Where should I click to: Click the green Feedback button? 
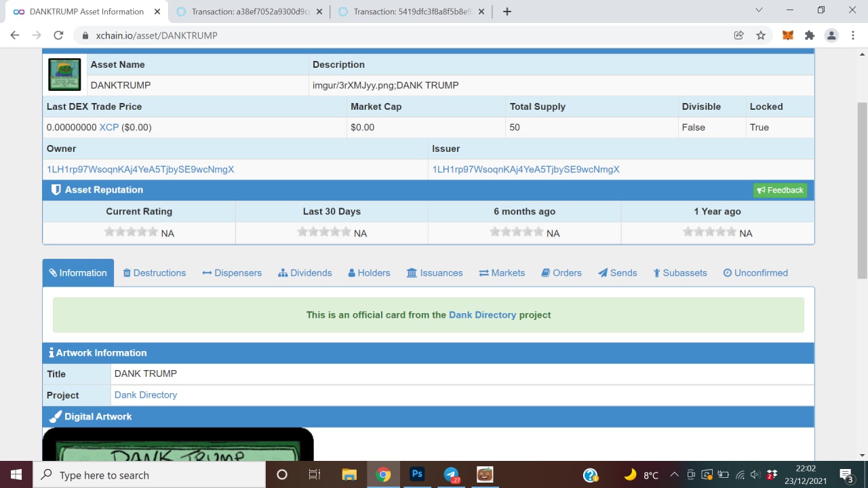point(780,190)
